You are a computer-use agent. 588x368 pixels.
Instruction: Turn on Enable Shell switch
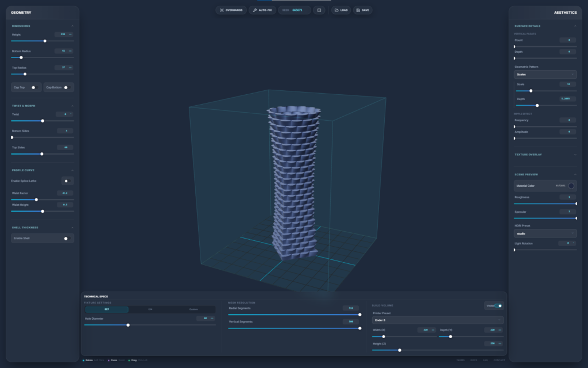point(66,238)
